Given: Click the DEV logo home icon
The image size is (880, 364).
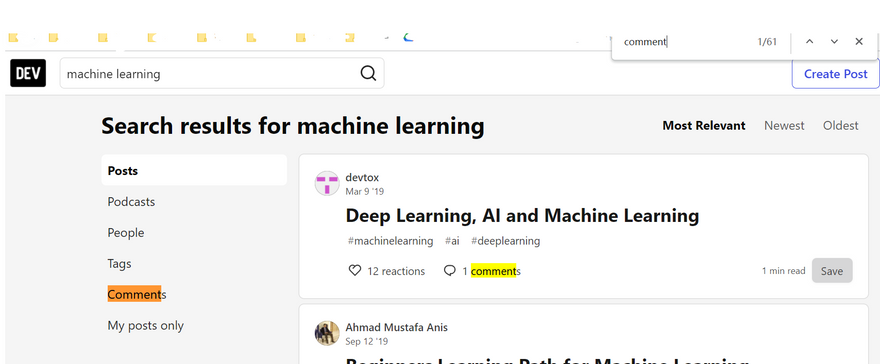Looking at the screenshot, I should (x=28, y=73).
